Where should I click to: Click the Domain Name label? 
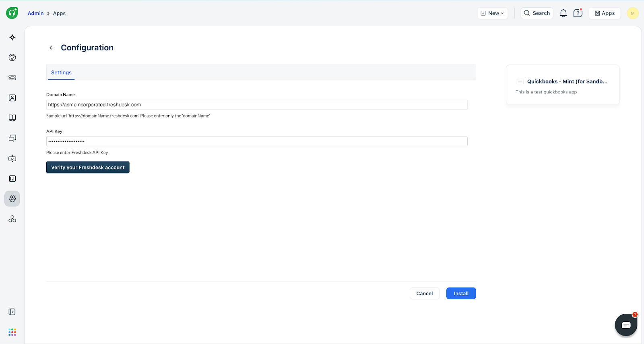[x=60, y=95]
